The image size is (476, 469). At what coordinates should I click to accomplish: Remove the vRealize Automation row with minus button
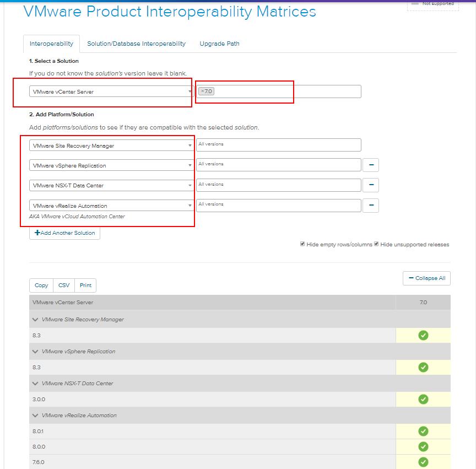[x=371, y=206]
